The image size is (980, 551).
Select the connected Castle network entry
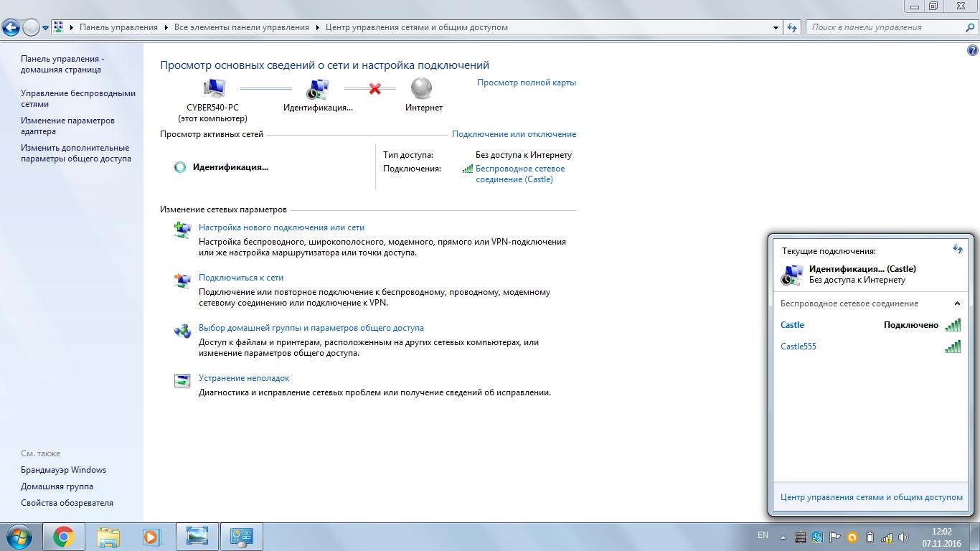point(793,325)
